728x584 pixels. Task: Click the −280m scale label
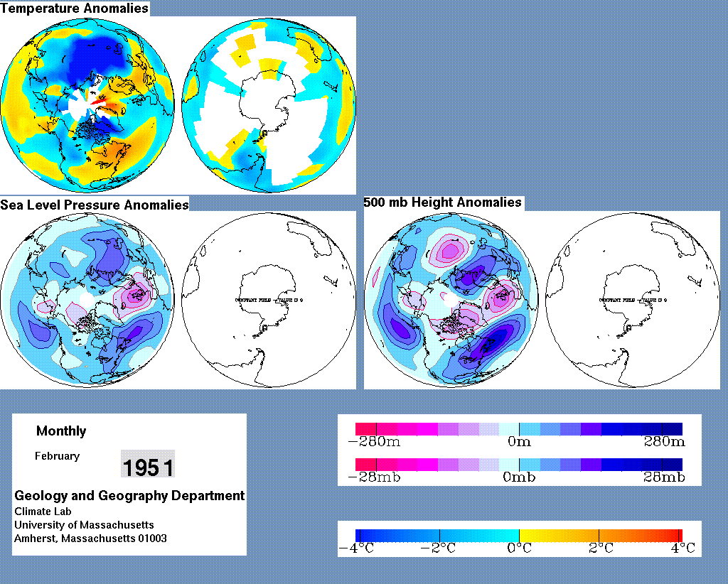pyautogui.click(x=374, y=441)
